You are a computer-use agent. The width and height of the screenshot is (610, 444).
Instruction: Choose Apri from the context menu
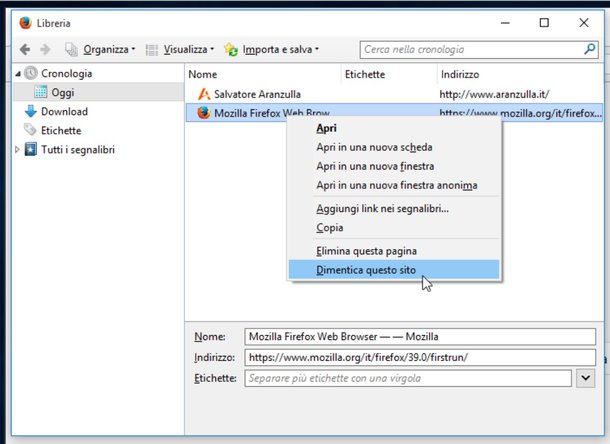tap(394, 128)
